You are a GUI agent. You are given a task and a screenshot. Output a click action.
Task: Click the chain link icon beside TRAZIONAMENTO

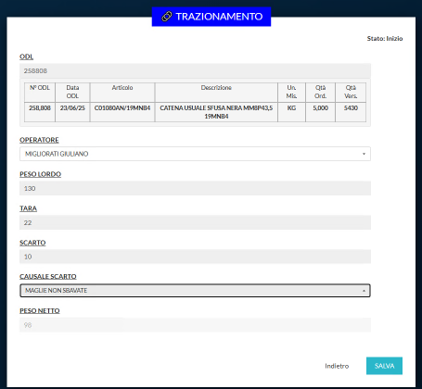coord(166,16)
